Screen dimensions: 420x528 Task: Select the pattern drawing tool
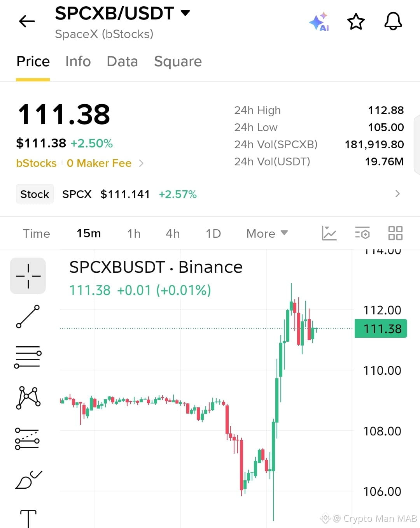[x=28, y=398]
